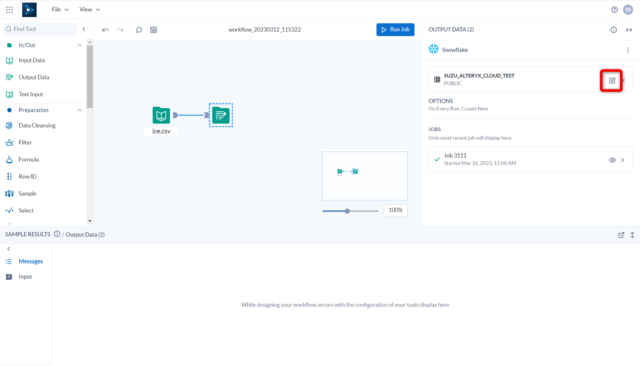Select the Select tool

coord(25,211)
